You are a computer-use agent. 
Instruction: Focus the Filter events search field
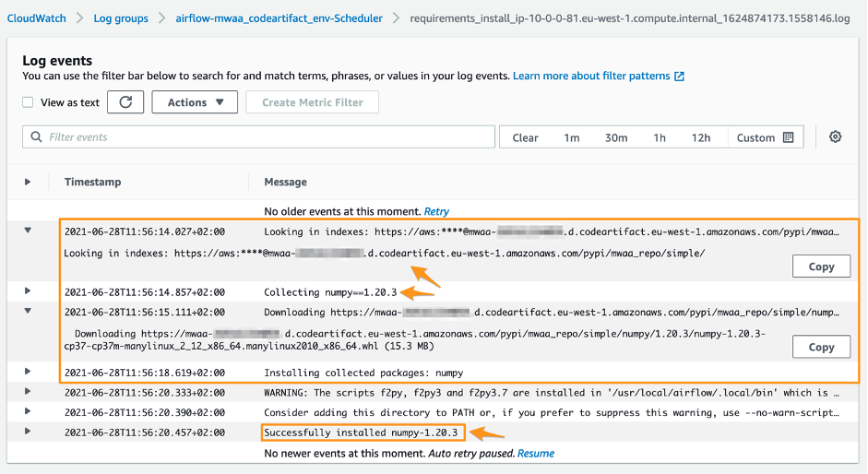click(258, 136)
